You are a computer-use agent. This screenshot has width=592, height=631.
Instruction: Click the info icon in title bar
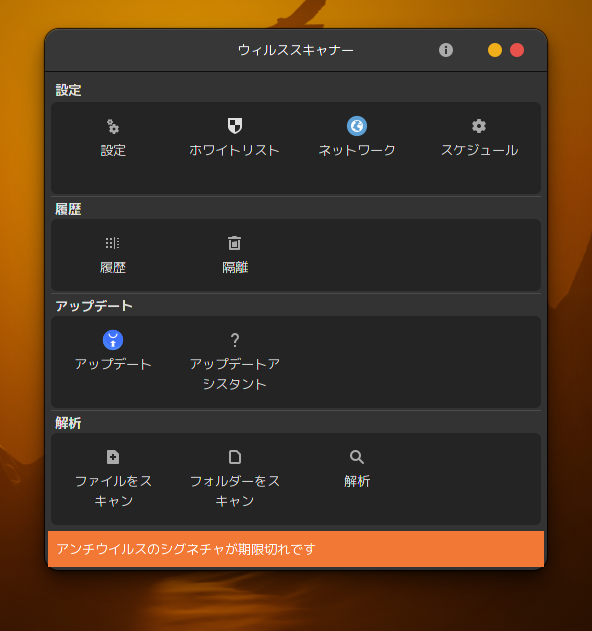[446, 50]
